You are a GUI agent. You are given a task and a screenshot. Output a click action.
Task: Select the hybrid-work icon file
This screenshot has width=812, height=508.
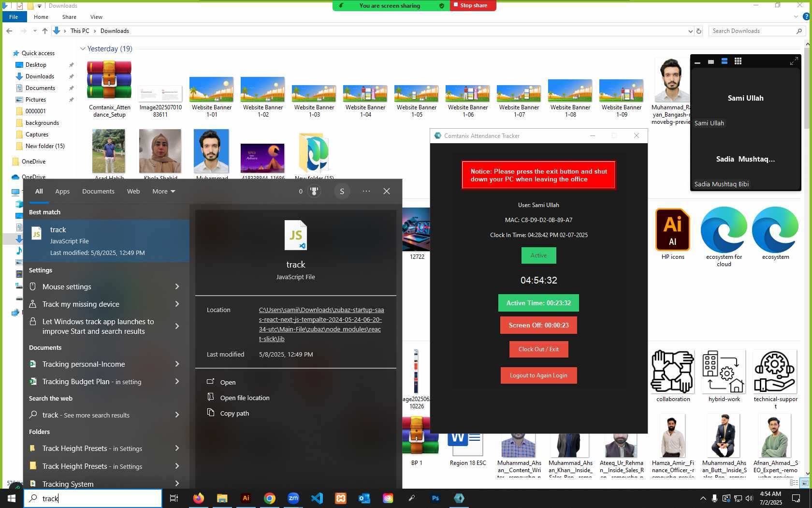tap(724, 376)
